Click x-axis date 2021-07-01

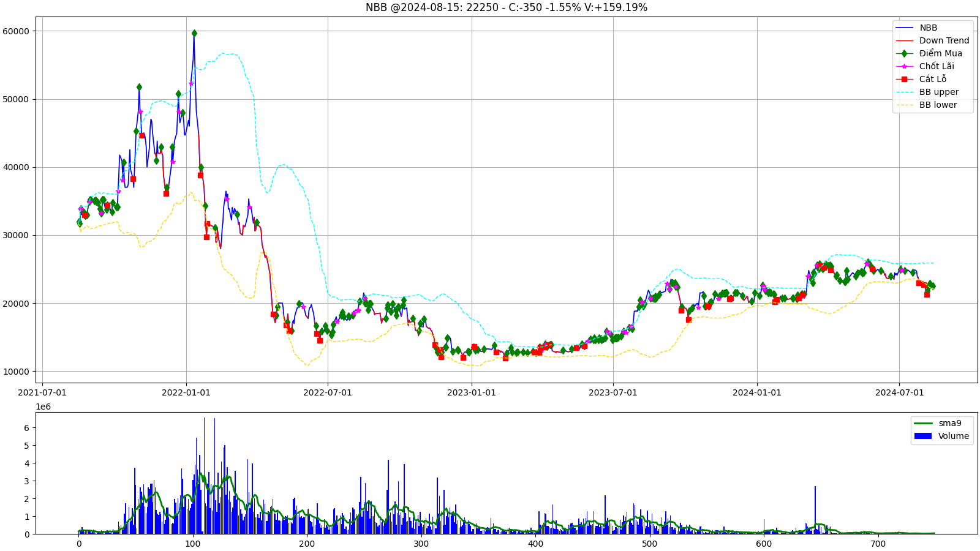[x=42, y=392]
